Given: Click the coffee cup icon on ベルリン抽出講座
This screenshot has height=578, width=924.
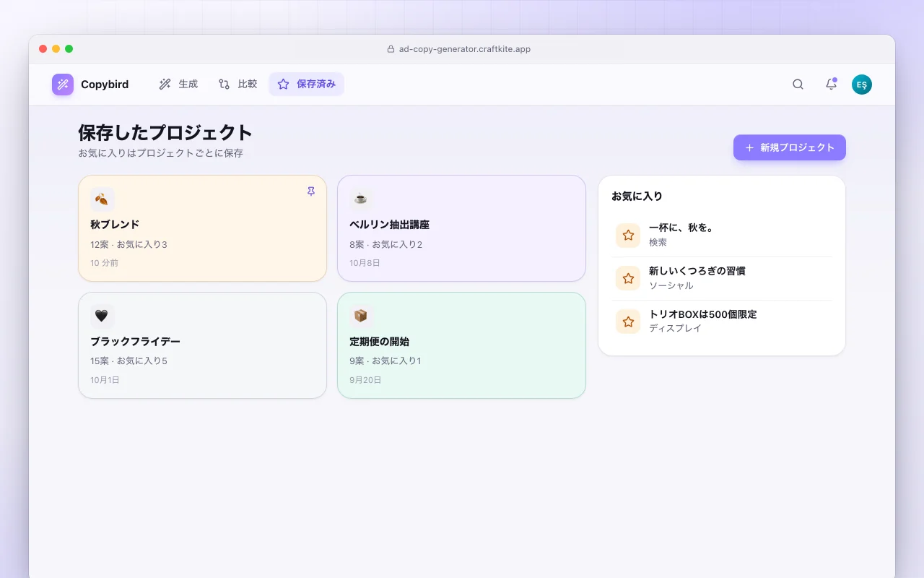Looking at the screenshot, I should coord(361,199).
